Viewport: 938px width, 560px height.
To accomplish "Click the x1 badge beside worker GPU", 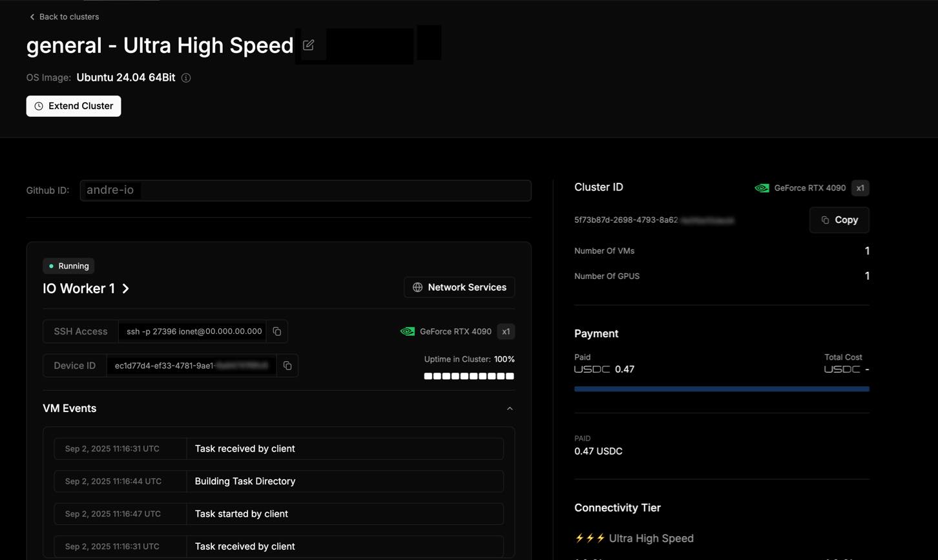I will (x=506, y=331).
